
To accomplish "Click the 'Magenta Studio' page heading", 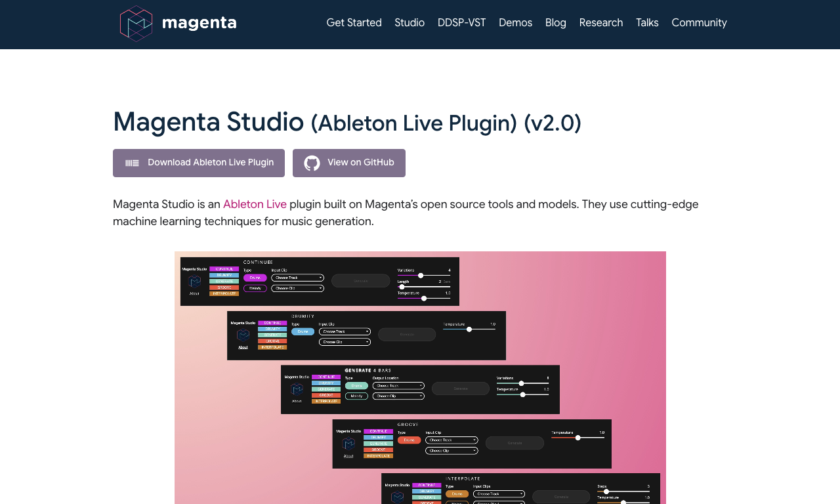I will (x=347, y=122).
